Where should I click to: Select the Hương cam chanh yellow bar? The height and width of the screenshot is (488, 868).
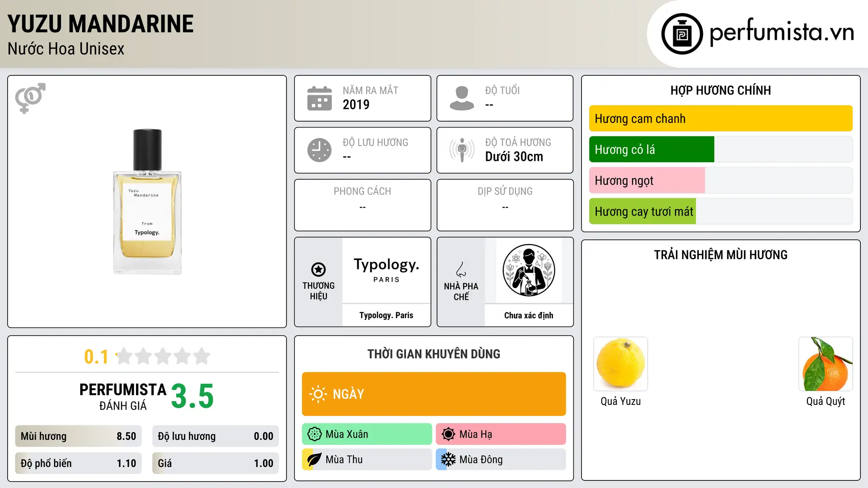coord(721,119)
